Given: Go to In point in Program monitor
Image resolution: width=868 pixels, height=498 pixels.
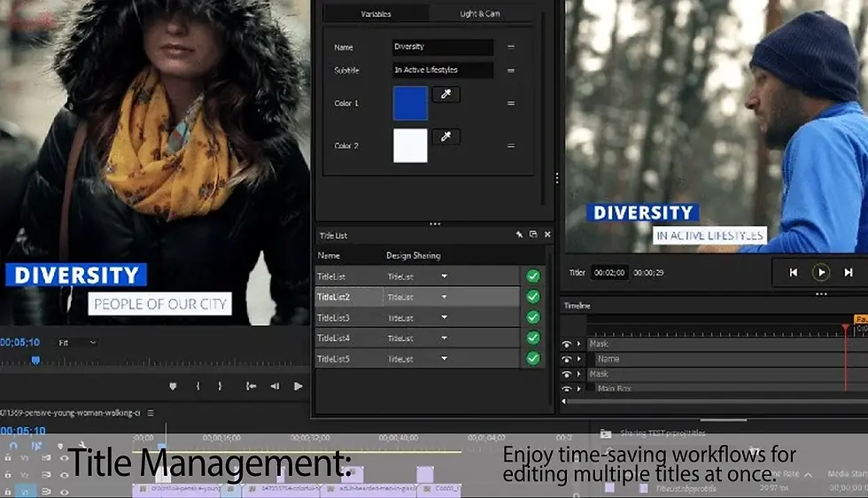Looking at the screenshot, I should pos(251,386).
